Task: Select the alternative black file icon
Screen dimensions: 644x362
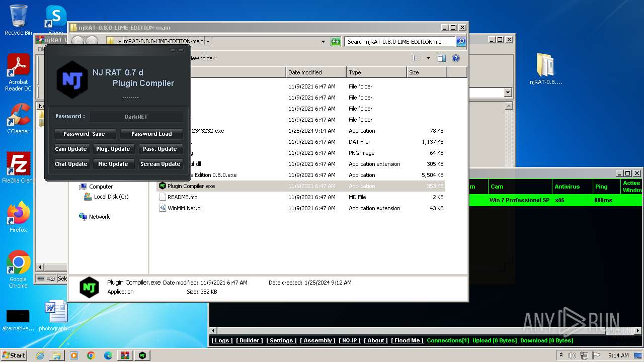Action: 18,320
